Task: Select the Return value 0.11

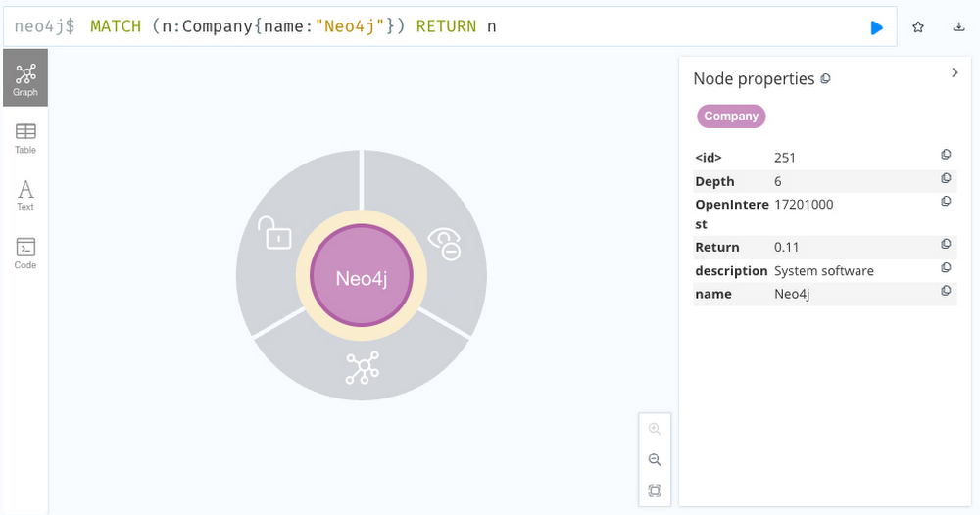Action: click(x=786, y=247)
